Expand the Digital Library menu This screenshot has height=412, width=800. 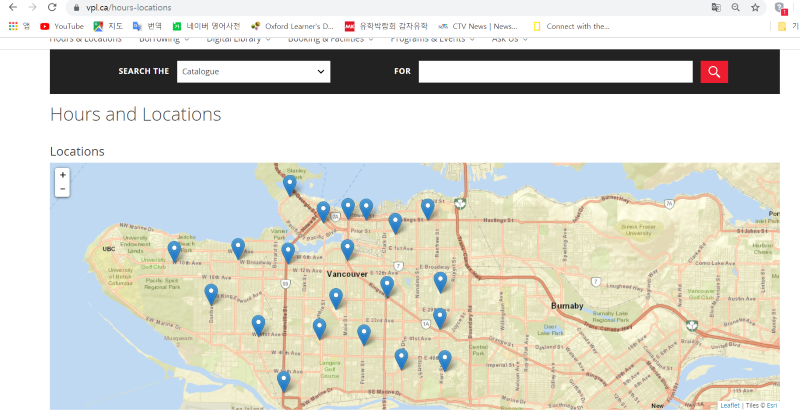coord(239,39)
